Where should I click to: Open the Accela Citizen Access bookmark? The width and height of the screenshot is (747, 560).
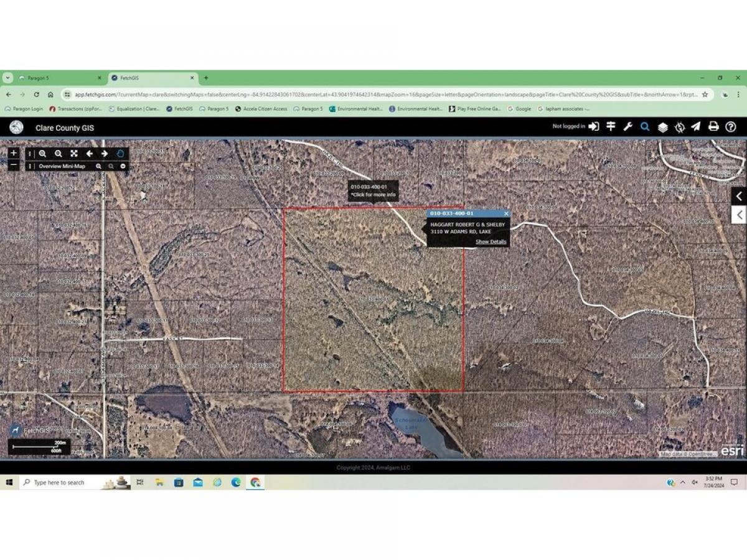[x=261, y=109]
